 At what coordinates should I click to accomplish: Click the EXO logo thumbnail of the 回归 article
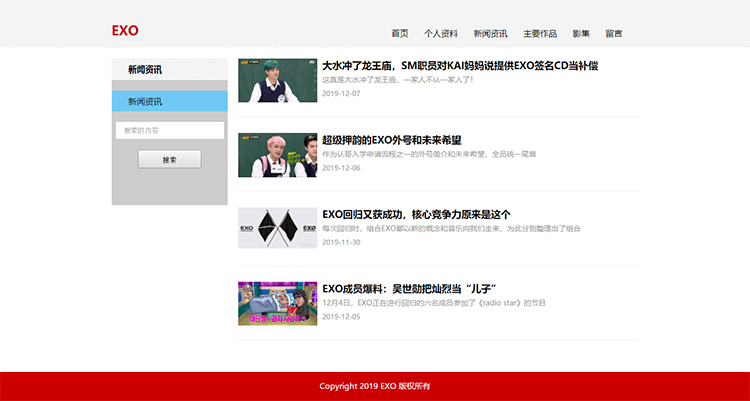click(x=276, y=228)
